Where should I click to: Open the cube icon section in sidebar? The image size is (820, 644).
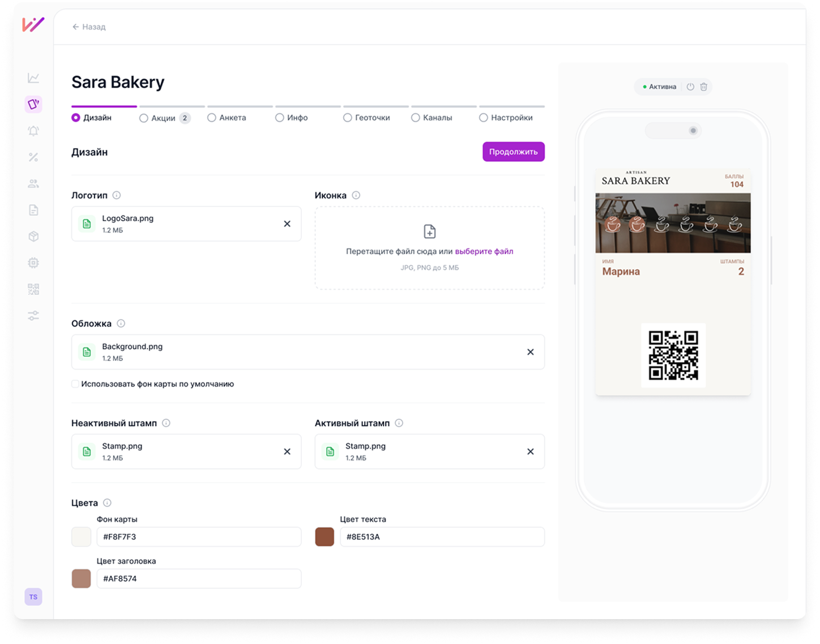pos(33,237)
